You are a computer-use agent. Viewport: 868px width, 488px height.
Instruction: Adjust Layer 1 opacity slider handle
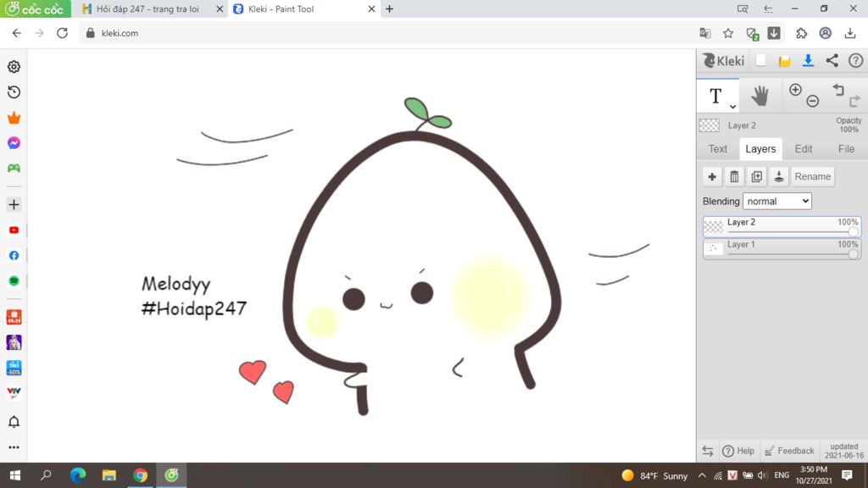pyautogui.click(x=853, y=254)
